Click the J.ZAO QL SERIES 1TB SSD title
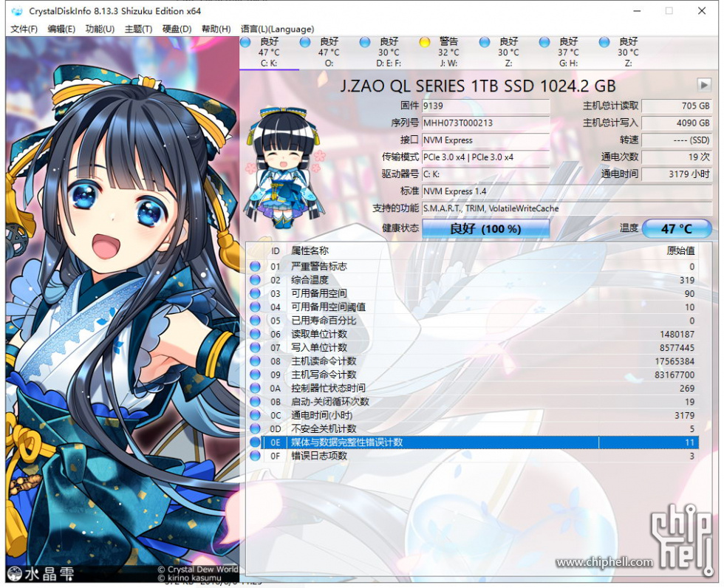 [x=478, y=86]
